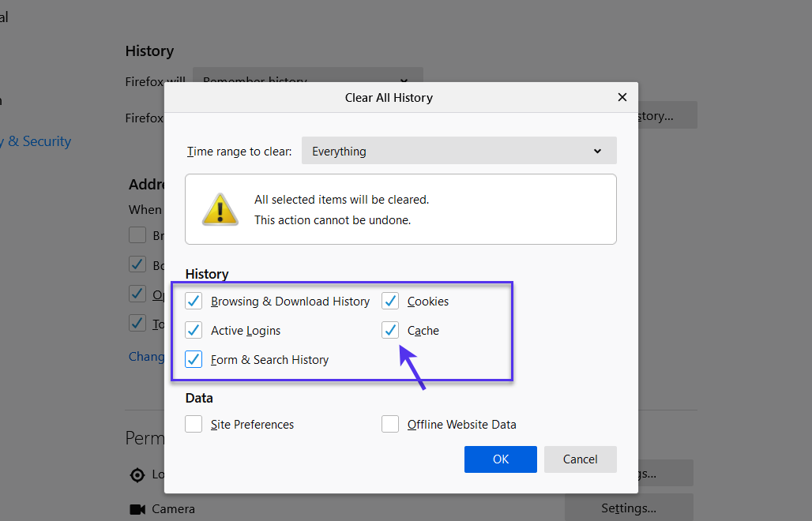Open Camera Settings with the Settings button

[x=627, y=508]
